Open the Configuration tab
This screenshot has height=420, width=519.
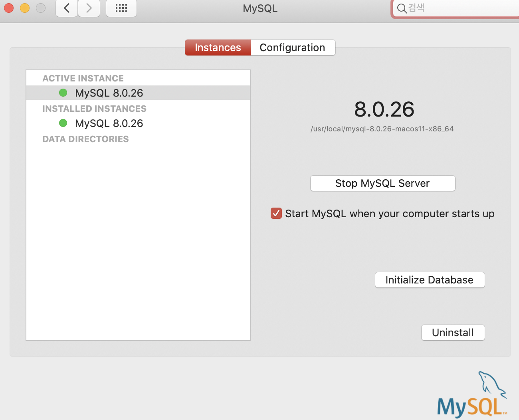pyautogui.click(x=293, y=48)
